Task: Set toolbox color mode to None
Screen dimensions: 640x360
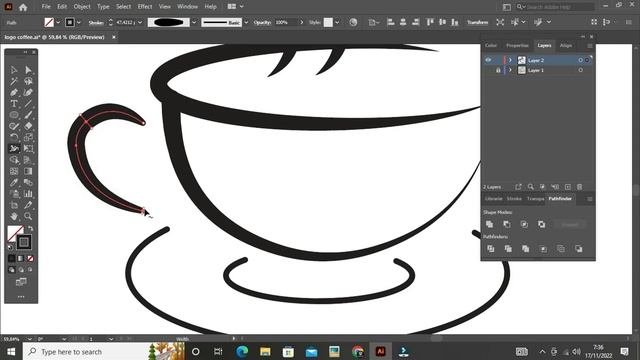Action: tap(30, 258)
